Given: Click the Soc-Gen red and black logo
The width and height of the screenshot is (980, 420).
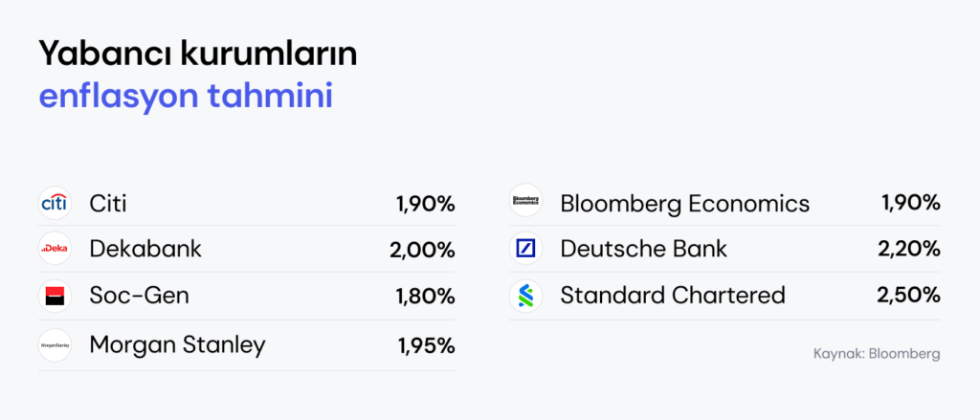Looking at the screenshot, I should pos(55,296).
